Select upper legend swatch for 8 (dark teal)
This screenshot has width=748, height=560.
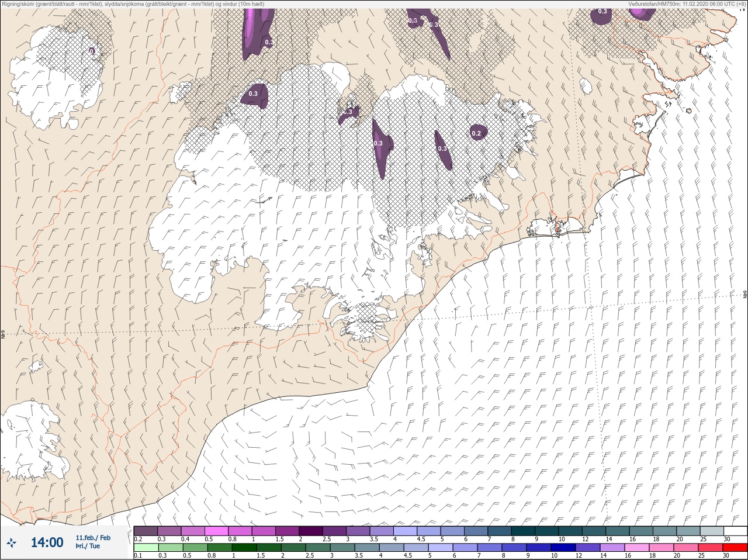(x=523, y=531)
